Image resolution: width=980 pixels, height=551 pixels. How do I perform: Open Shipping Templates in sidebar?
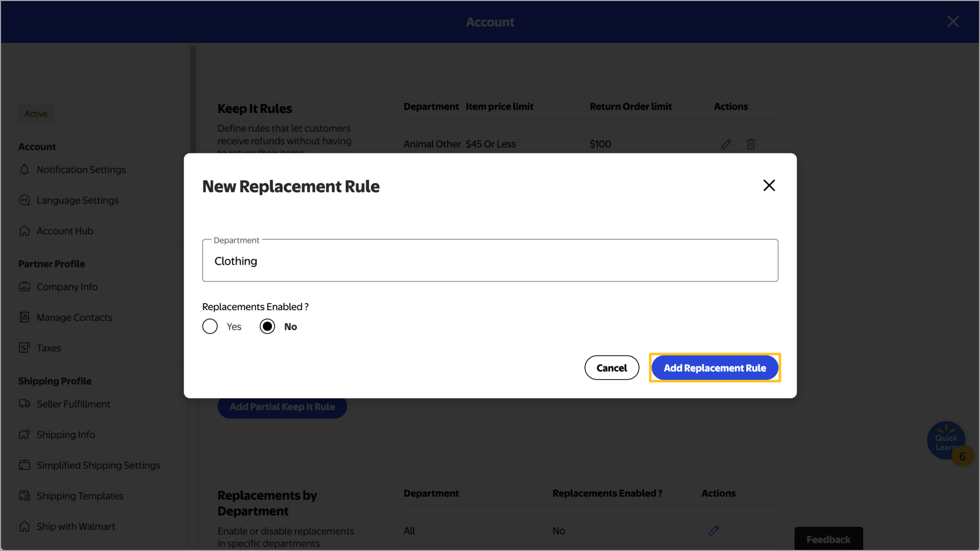pyautogui.click(x=80, y=496)
